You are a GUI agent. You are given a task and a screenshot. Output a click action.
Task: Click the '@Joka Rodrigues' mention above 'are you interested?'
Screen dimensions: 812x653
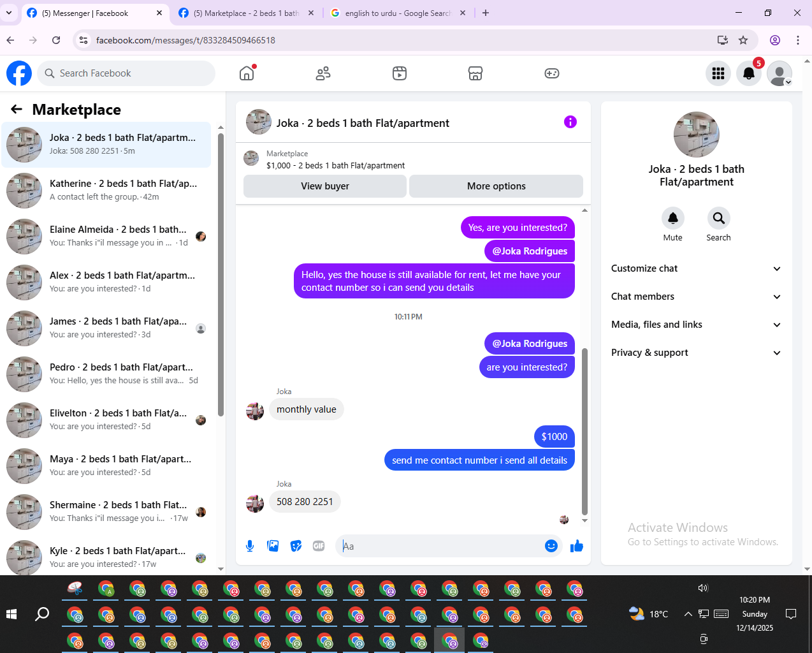530,344
